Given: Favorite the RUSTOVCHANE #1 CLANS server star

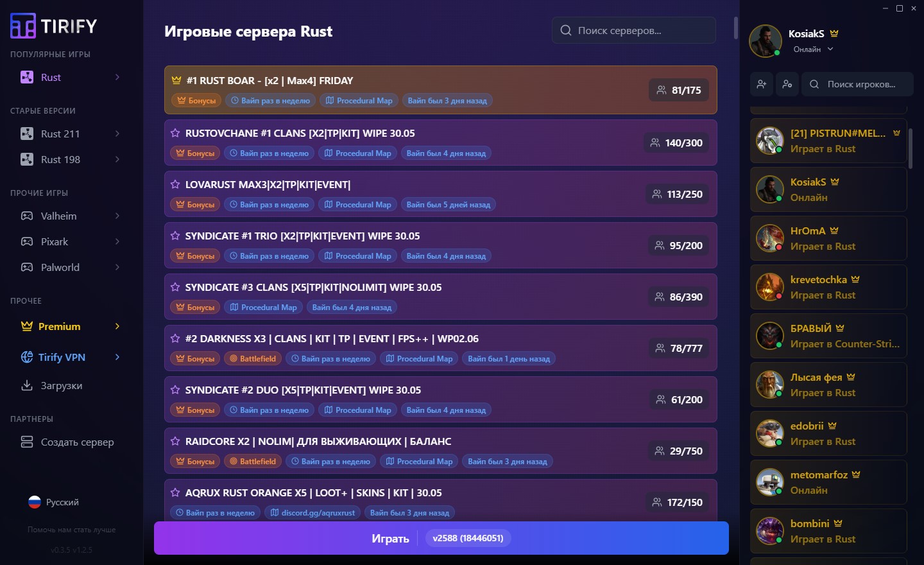Looking at the screenshot, I should [x=175, y=133].
